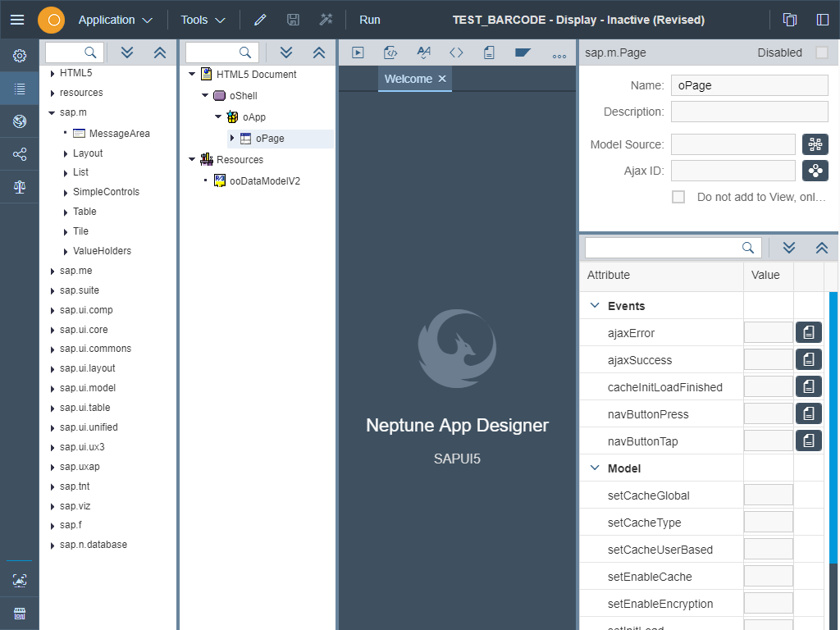The height and width of the screenshot is (630, 840).
Task: Click the overflow ellipsis icon in the toolbar
Action: 559,52
